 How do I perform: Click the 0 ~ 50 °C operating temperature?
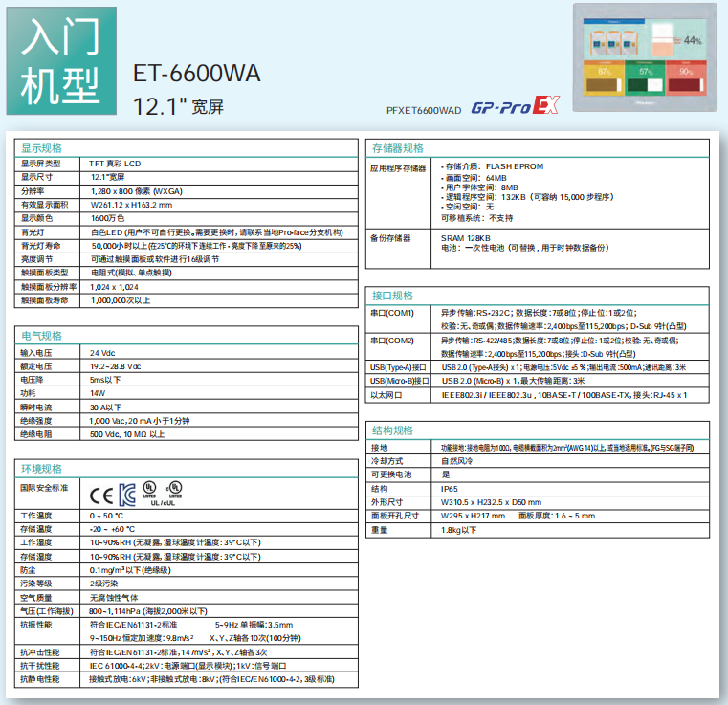pos(106,516)
